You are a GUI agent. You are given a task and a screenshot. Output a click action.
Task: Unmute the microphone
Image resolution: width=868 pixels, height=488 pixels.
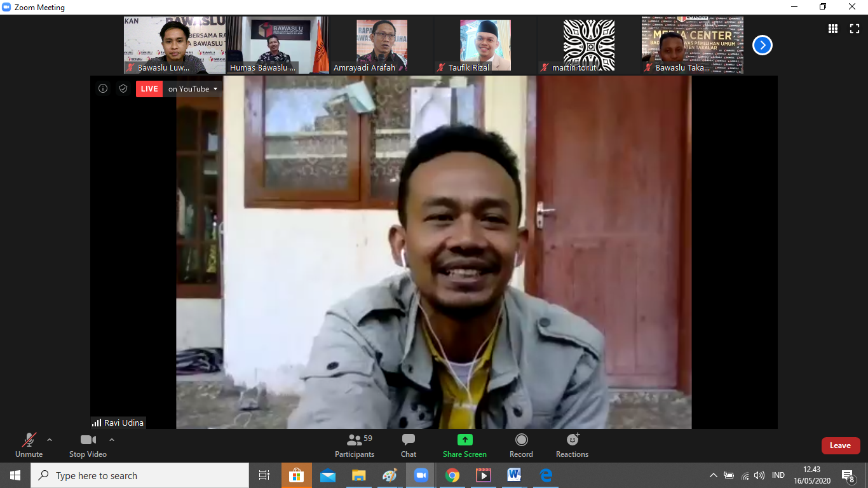tap(29, 445)
